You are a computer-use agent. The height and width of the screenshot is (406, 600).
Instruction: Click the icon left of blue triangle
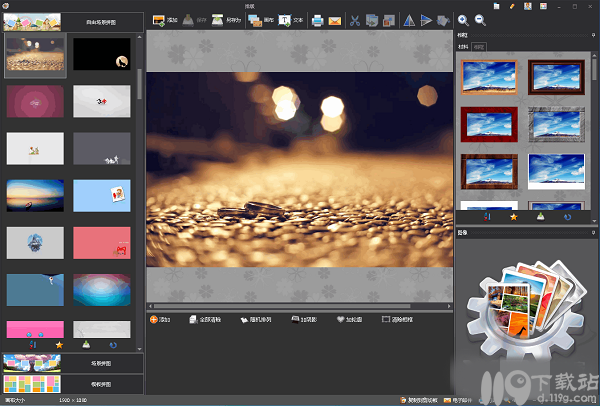[x=389, y=21]
